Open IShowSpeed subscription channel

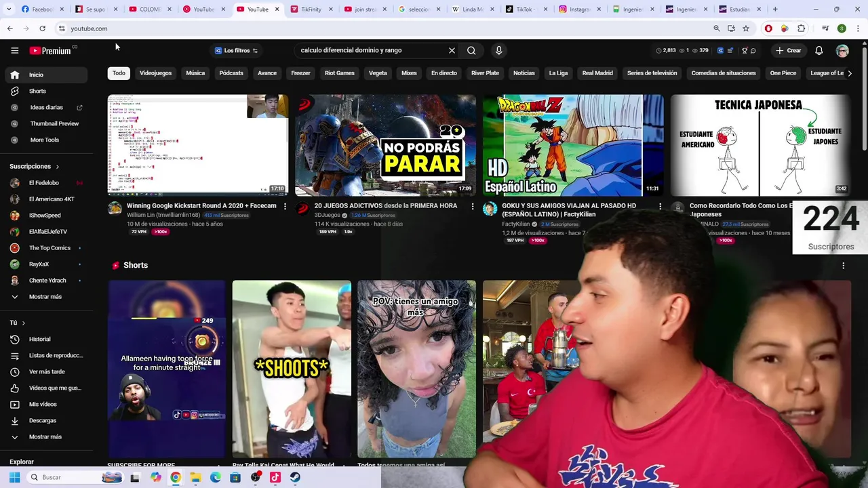pyautogui.click(x=46, y=215)
